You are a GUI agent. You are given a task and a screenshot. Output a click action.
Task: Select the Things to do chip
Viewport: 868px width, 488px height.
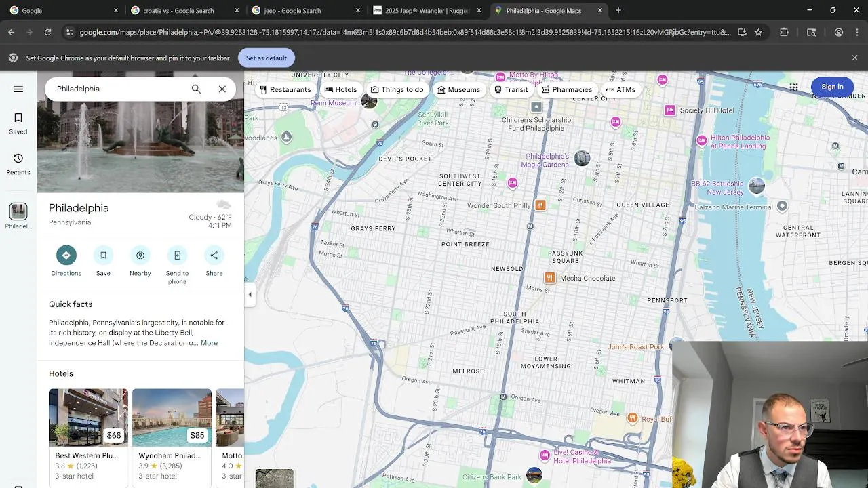click(x=397, y=89)
